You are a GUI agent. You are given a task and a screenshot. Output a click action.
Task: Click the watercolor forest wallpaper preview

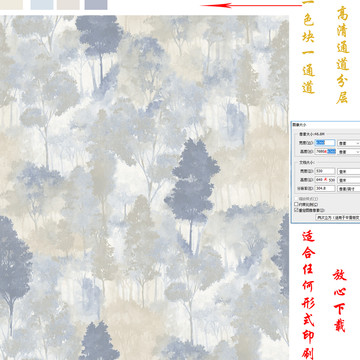coord(144,187)
